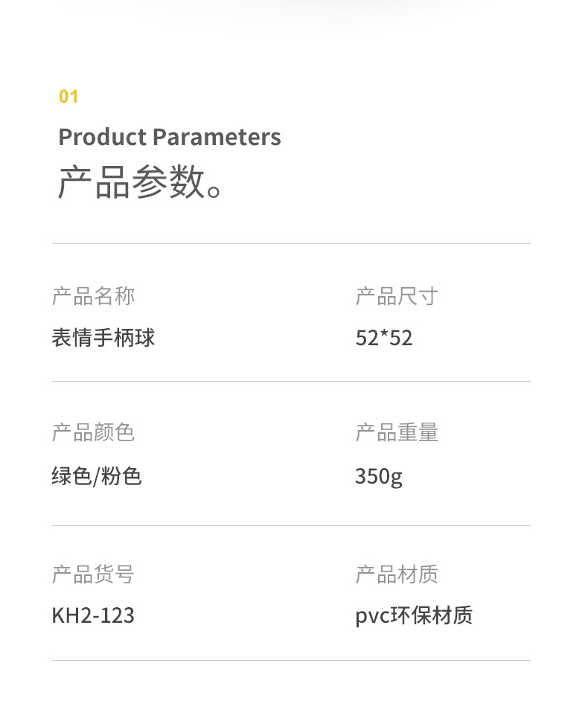The height and width of the screenshot is (724, 588).
Task: Click the divider line under the heading
Action: click(291, 243)
